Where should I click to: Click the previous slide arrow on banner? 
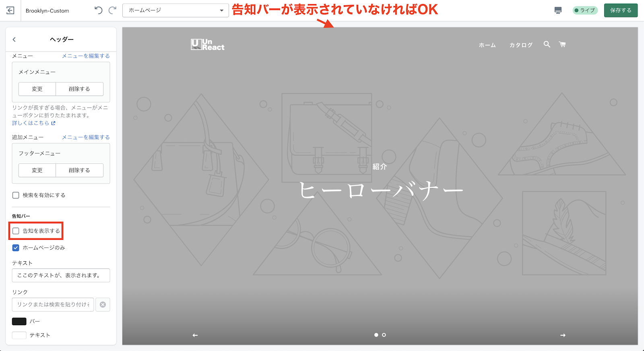[195, 335]
